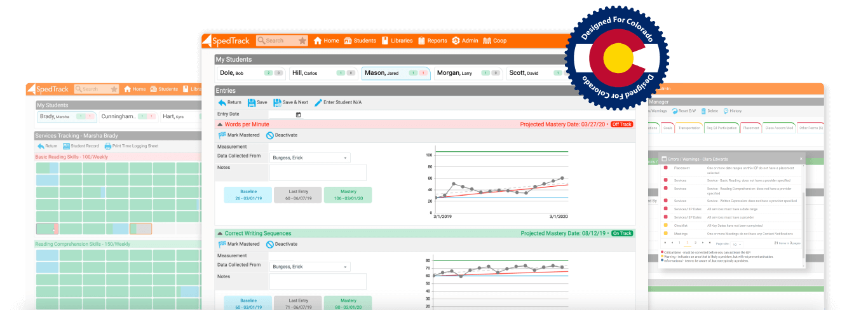Screen dimensions: 868x310
Task: Click Mastery 80 - 03/01/20 box
Action: click(348, 303)
